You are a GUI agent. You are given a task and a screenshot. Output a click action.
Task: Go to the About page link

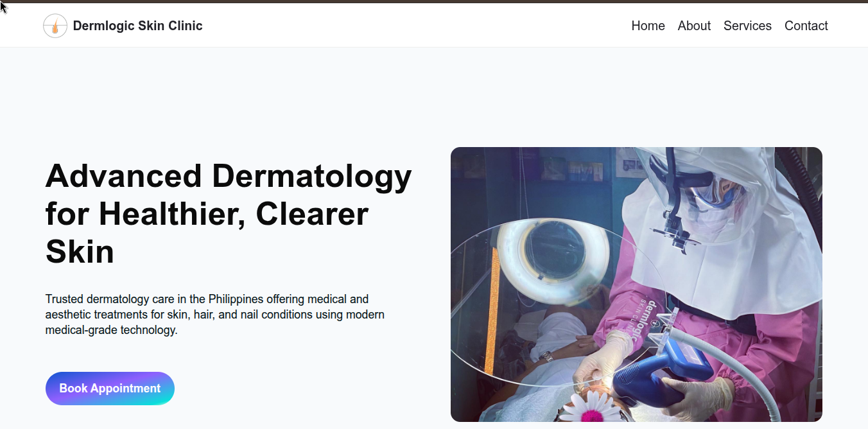coord(694,26)
